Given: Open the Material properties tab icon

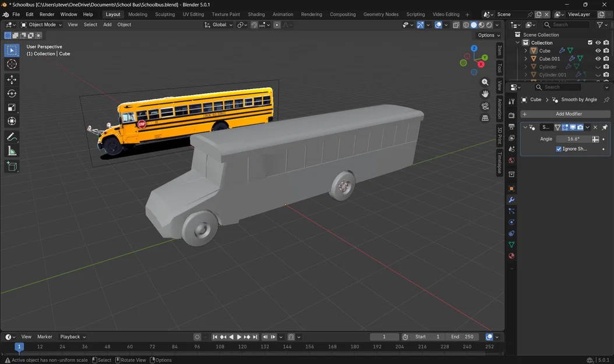Looking at the screenshot, I should (511, 256).
